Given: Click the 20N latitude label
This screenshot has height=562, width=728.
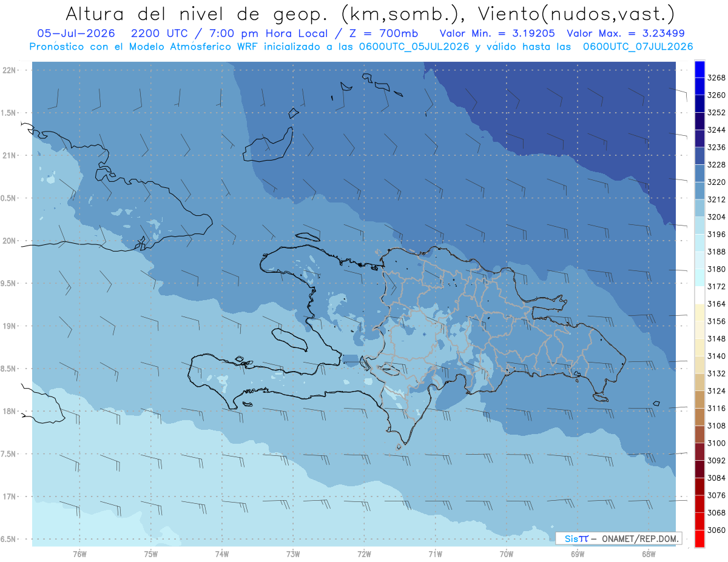Looking at the screenshot, I should point(9,241).
